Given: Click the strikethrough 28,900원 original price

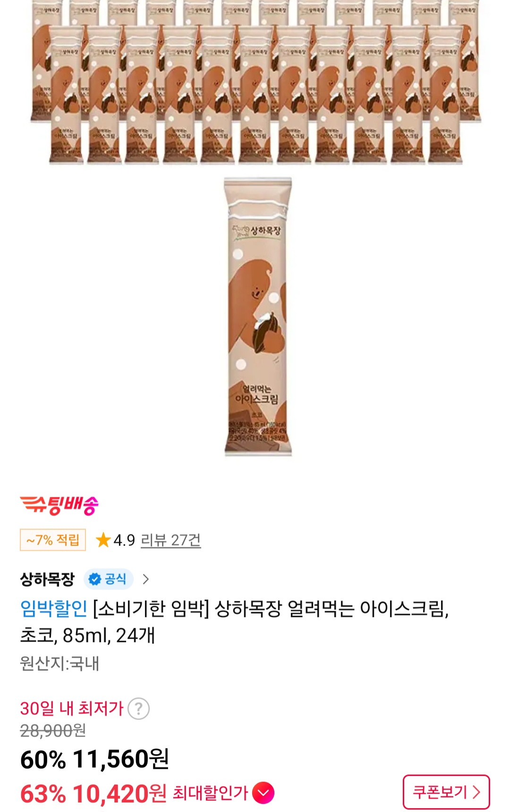Looking at the screenshot, I should tap(53, 731).
